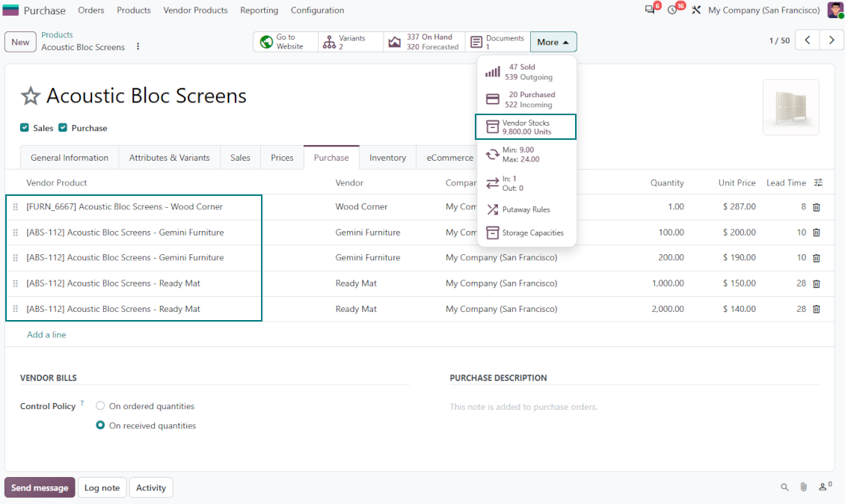The height and width of the screenshot is (504, 845).
Task: Open Products menu
Action: [x=134, y=10]
